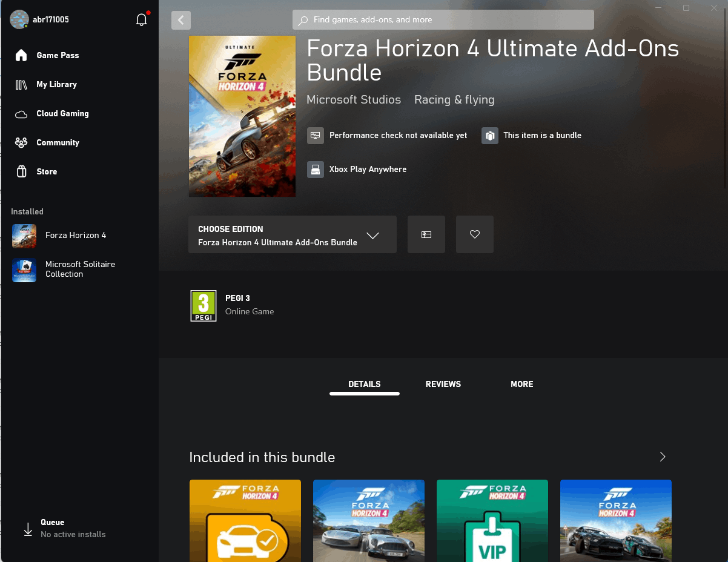Add bundle to wishlist with heart

coord(475,234)
